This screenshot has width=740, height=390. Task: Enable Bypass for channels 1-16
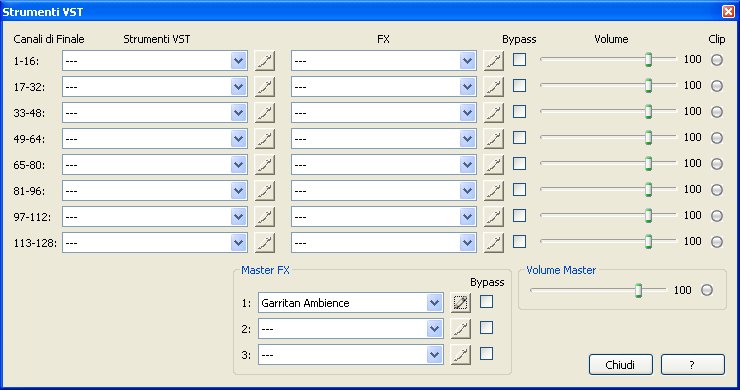pyautogui.click(x=520, y=59)
